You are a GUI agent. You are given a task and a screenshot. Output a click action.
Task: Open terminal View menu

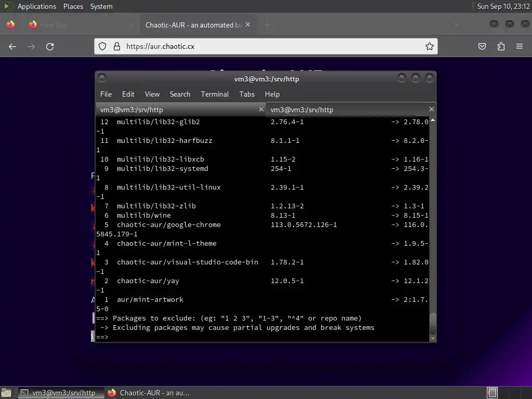point(152,95)
